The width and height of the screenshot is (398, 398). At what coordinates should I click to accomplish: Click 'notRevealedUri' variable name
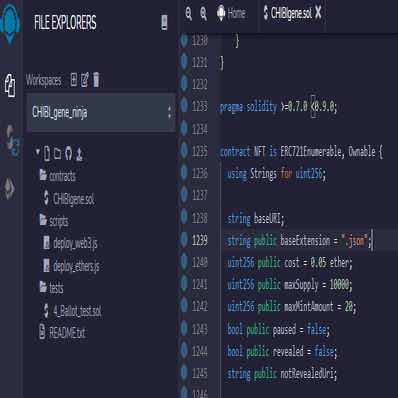307,374
